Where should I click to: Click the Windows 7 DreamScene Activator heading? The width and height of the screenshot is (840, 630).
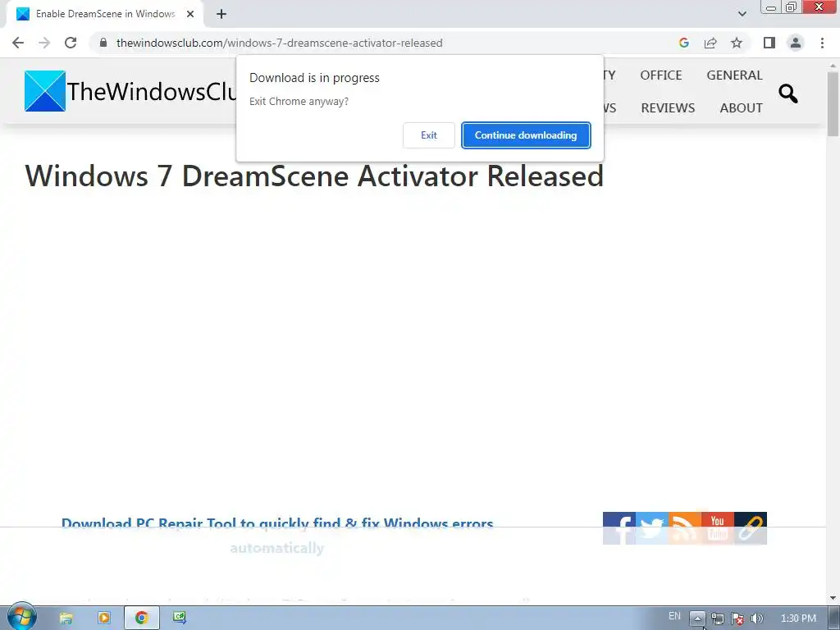(314, 176)
